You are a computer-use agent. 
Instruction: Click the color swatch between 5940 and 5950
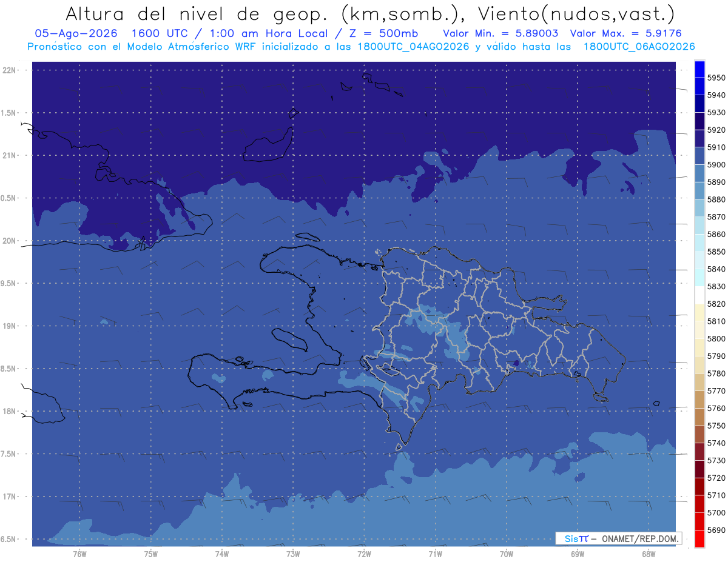click(699, 86)
